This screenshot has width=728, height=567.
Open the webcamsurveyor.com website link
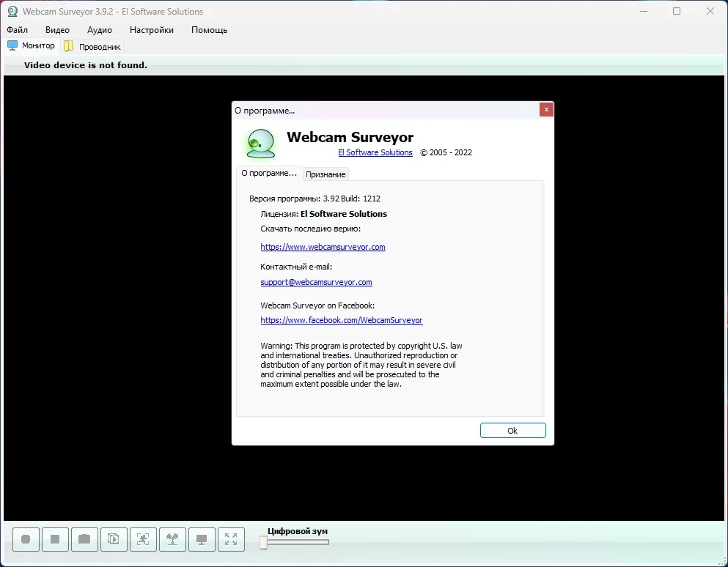323,247
